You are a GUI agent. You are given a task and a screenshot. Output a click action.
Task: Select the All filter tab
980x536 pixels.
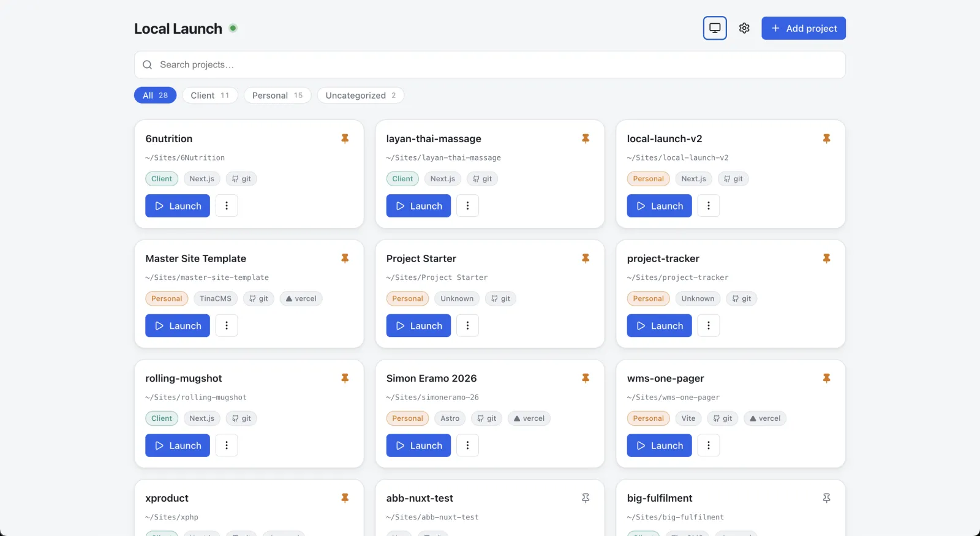[155, 96]
